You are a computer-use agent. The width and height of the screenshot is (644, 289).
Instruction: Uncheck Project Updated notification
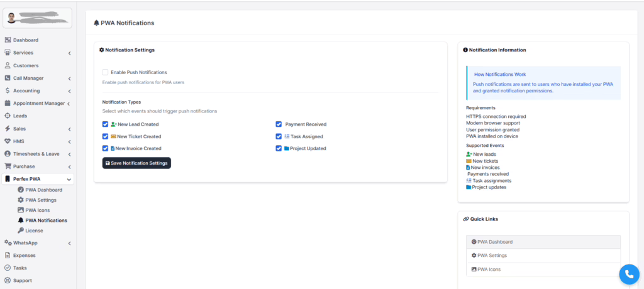click(279, 149)
